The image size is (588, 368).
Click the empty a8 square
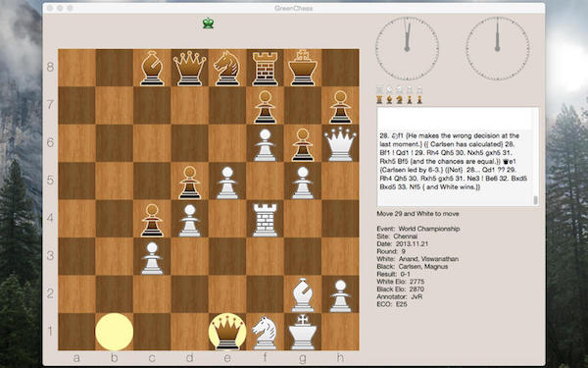point(76,68)
